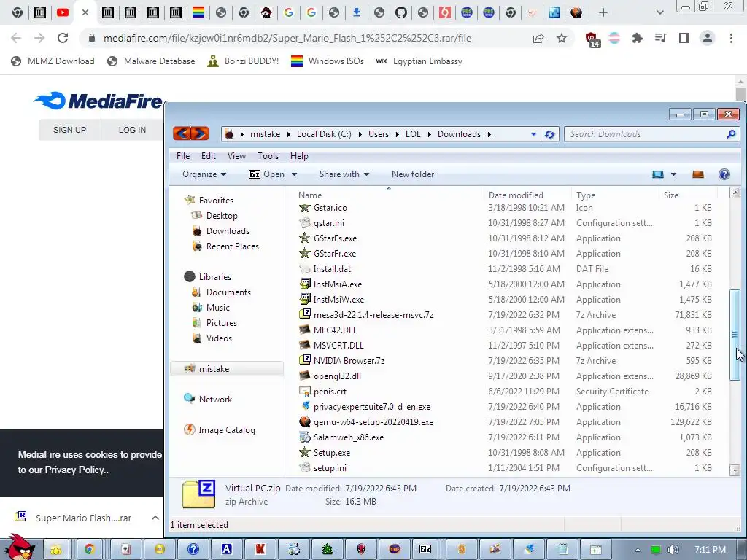Image resolution: width=747 pixels, height=560 pixels.
Task: Expand the breadcrumb arrow after Downloads
Action: [489, 134]
